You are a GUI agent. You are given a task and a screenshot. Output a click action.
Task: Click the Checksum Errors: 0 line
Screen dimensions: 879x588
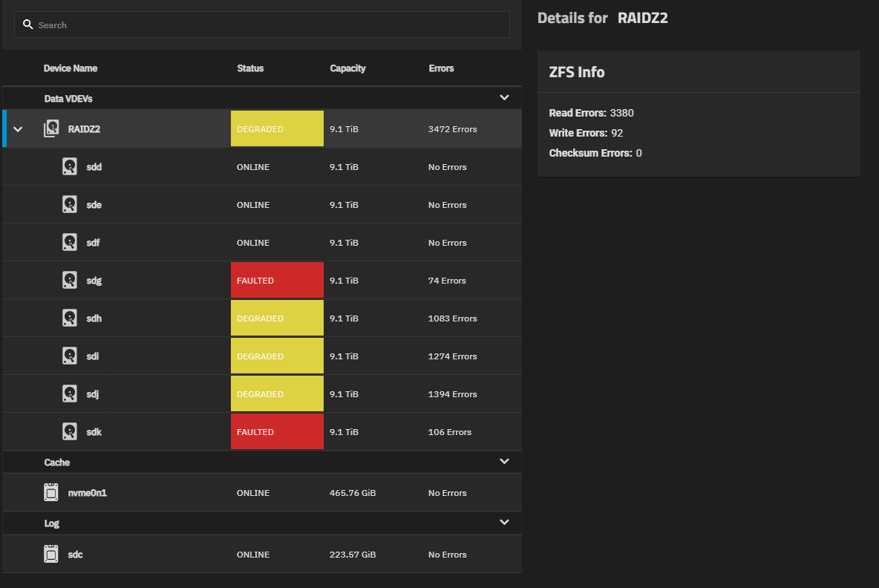tap(595, 153)
